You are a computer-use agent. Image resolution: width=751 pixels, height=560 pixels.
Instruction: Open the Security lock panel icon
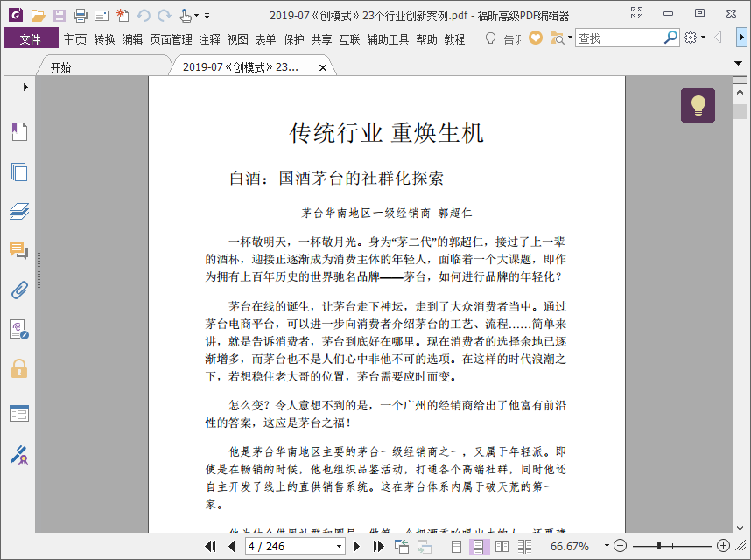19,368
